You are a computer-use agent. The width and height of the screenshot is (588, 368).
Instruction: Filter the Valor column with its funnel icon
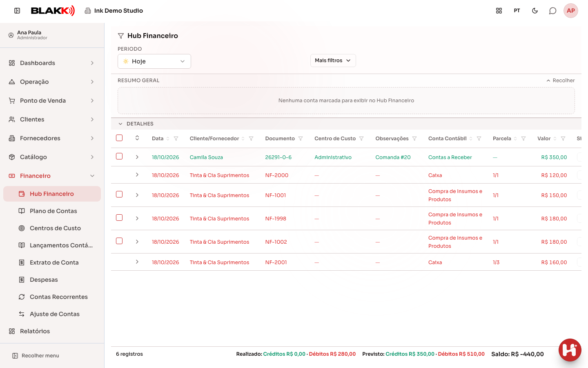pyautogui.click(x=563, y=139)
